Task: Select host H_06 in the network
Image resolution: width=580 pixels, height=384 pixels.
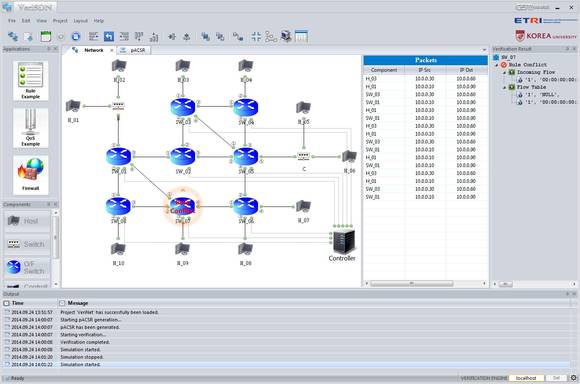Action: 349,157
